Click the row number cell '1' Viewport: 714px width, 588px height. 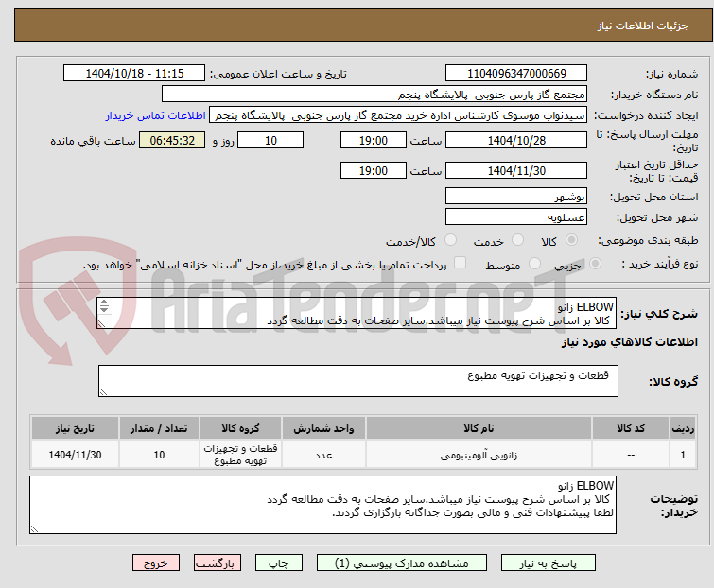tap(683, 455)
